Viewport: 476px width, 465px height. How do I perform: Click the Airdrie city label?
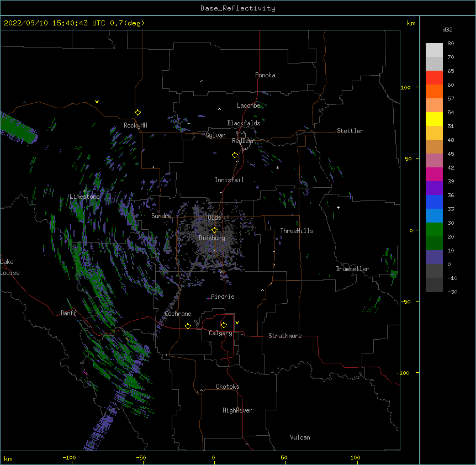(x=223, y=297)
